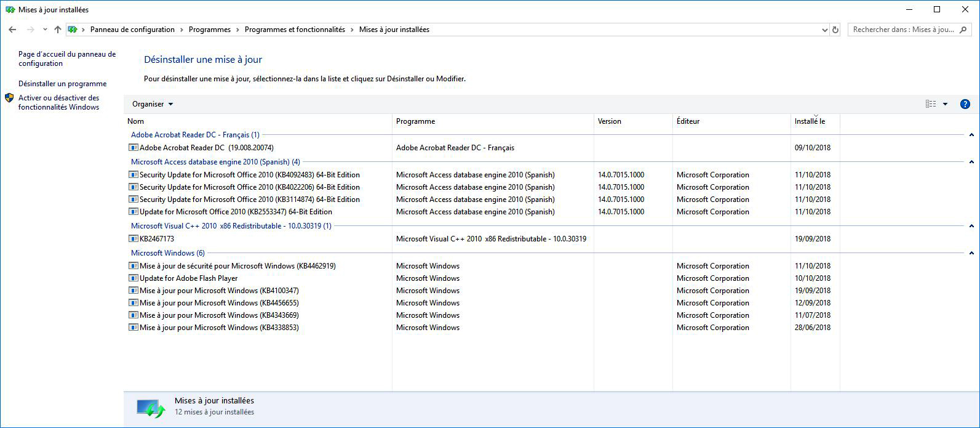Image resolution: width=980 pixels, height=428 pixels.
Task: Sort by the 'Installé le' column header
Action: coord(815,121)
